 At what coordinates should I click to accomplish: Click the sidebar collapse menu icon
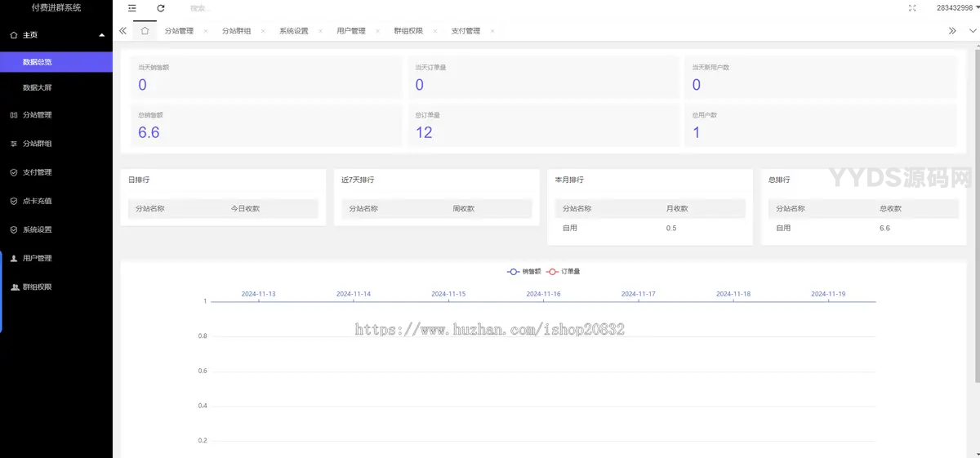click(132, 8)
